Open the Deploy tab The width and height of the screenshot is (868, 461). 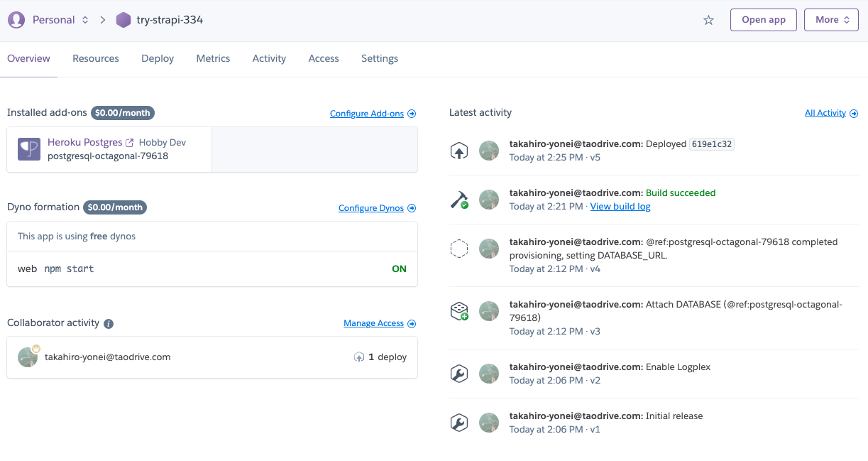[x=157, y=58]
